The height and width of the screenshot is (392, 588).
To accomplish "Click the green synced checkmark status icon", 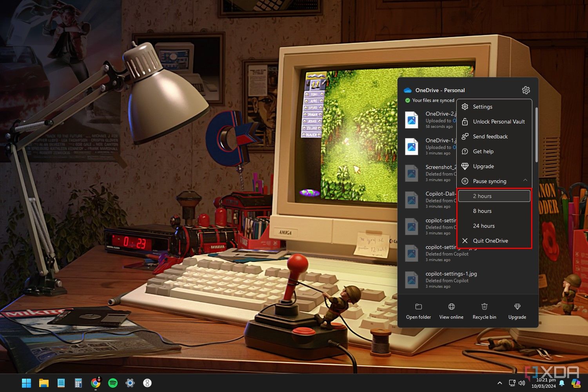I will click(408, 100).
